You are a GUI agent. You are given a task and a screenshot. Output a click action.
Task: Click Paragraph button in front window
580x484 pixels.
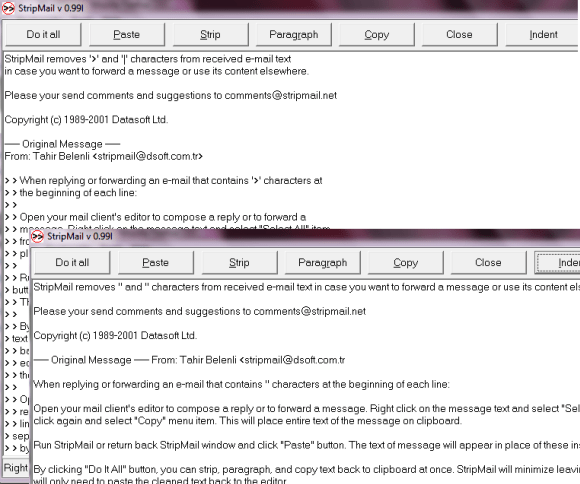pyautogui.click(x=323, y=262)
